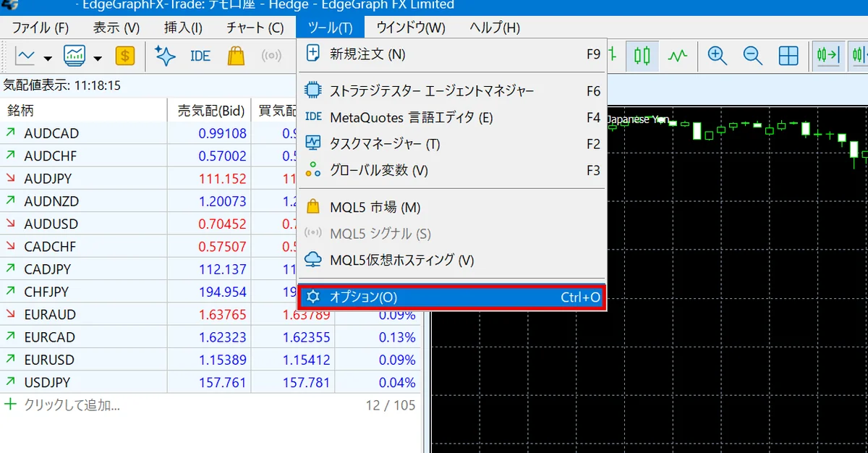Click the USDJPY bid value 157.761

pos(222,383)
